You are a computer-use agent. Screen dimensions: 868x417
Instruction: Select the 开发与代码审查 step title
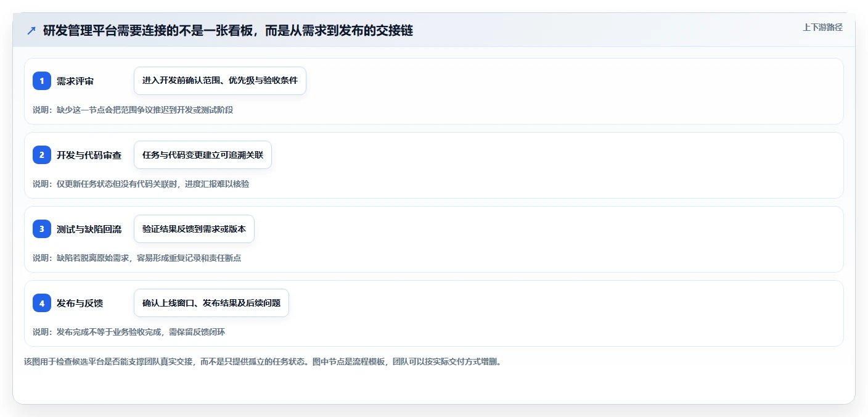(89, 155)
